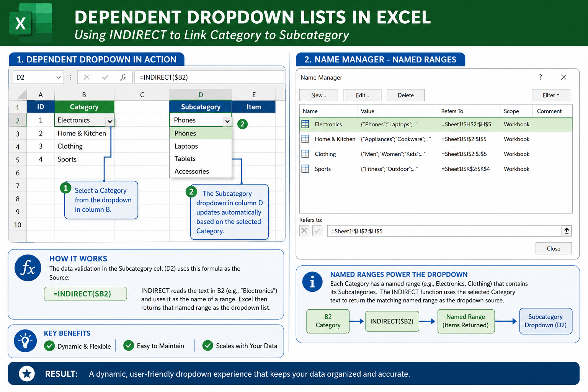Click the Comment column header

click(552, 111)
